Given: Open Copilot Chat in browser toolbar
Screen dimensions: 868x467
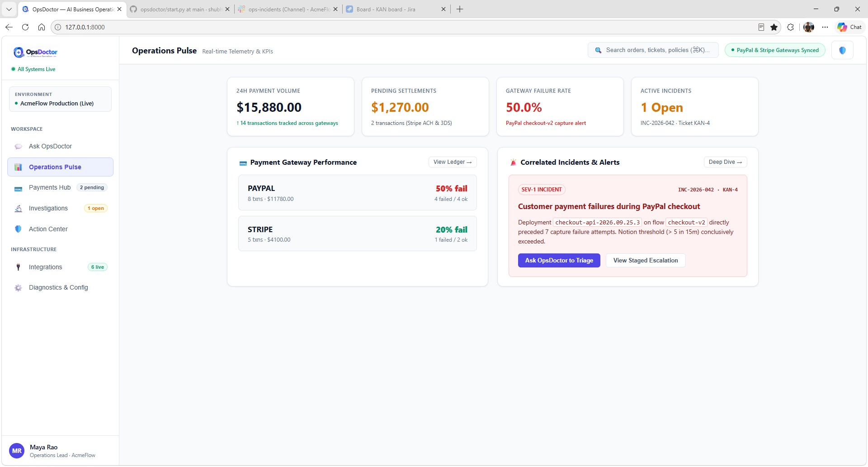Looking at the screenshot, I should tap(849, 27).
